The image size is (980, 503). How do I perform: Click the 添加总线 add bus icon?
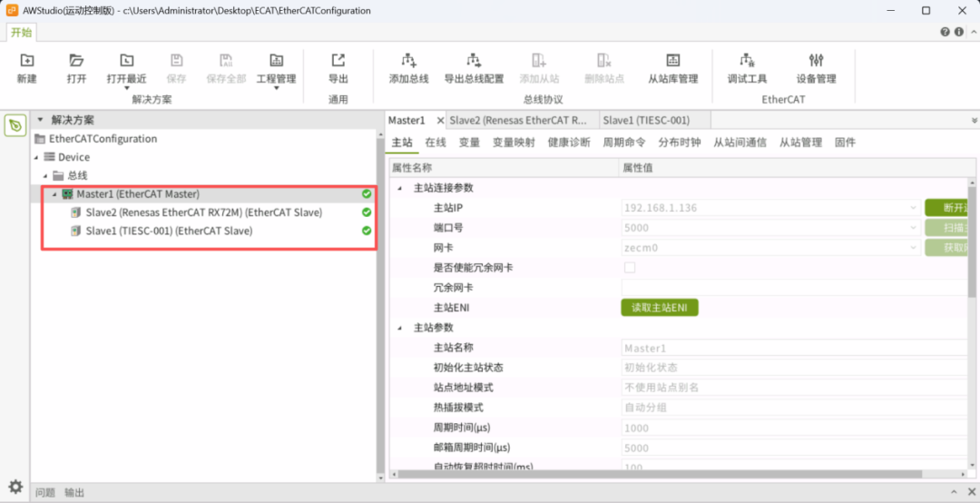click(x=408, y=60)
